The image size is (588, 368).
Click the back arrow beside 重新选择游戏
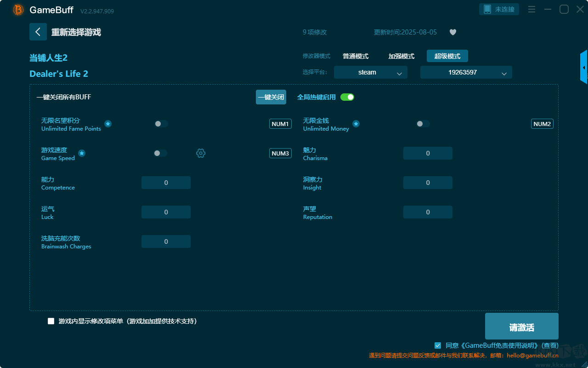point(38,32)
